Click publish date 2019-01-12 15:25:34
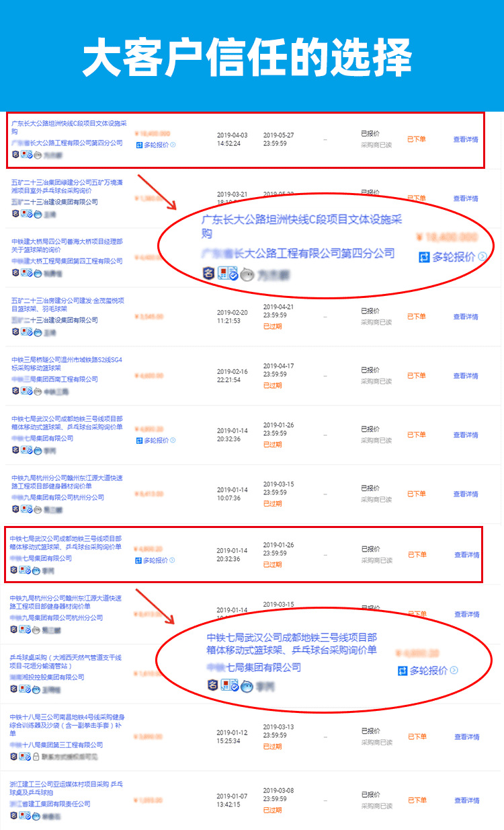504x830 pixels. pyautogui.click(x=232, y=737)
